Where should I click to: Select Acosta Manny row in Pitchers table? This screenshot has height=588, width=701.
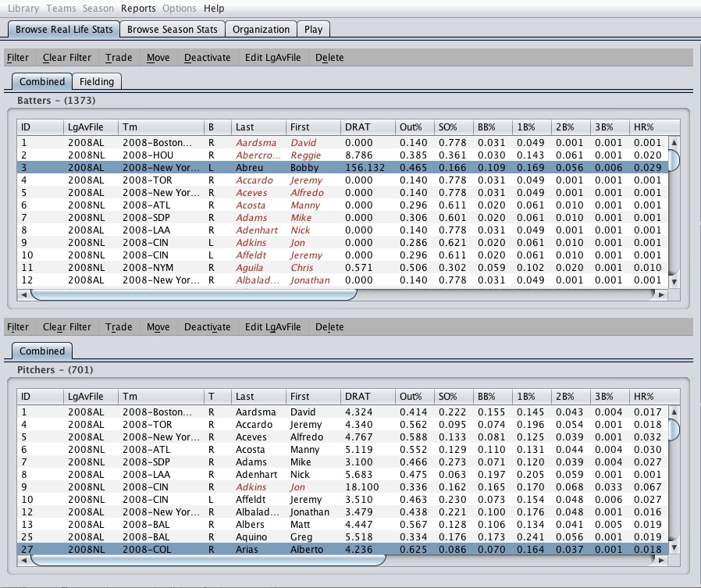[343, 449]
